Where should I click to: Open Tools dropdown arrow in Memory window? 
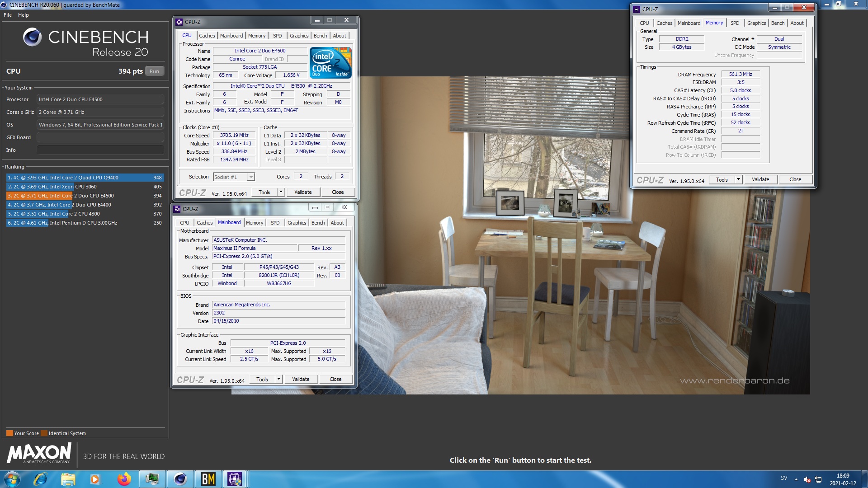tap(738, 179)
